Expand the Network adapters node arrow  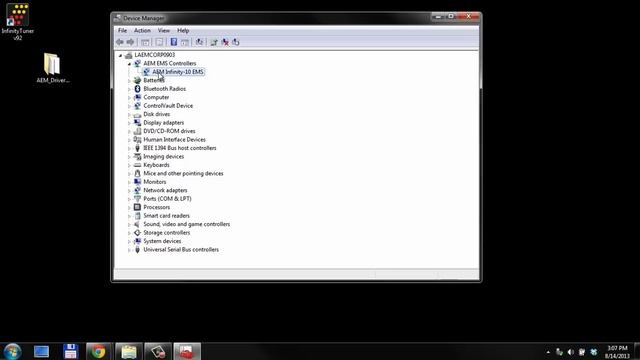click(x=129, y=191)
